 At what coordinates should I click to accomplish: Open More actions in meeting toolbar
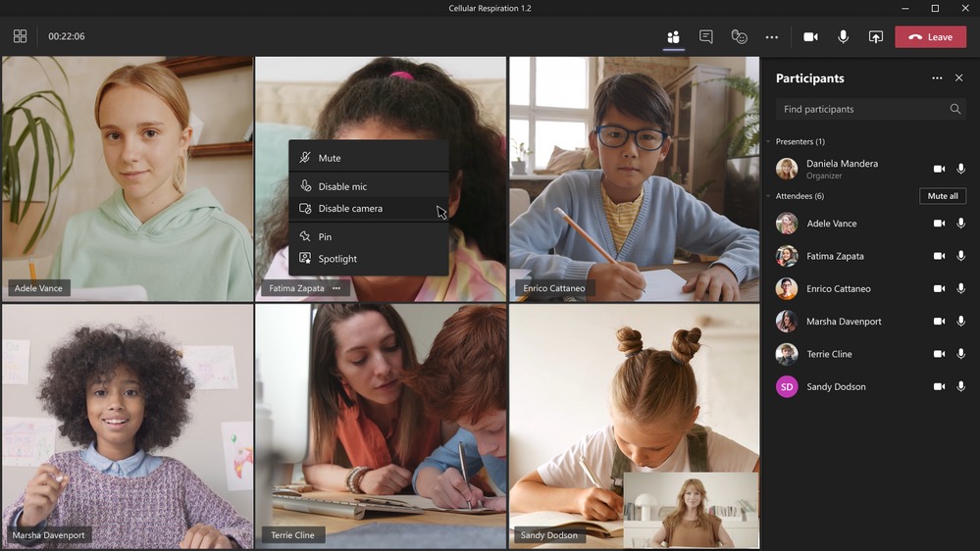[x=772, y=37]
